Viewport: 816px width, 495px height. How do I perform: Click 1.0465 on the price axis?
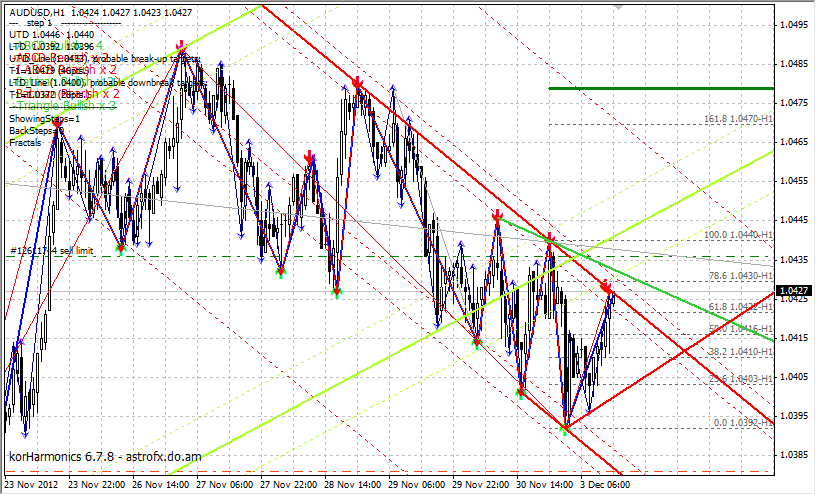[795, 142]
